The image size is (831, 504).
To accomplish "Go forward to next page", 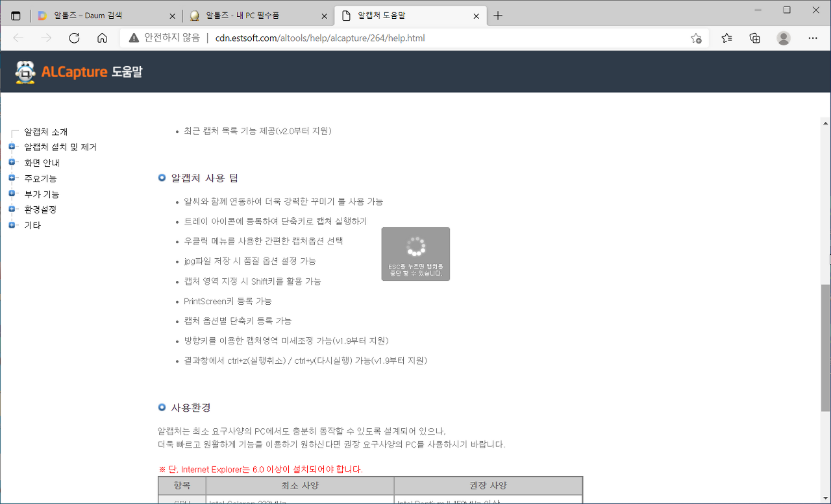I will click(46, 38).
